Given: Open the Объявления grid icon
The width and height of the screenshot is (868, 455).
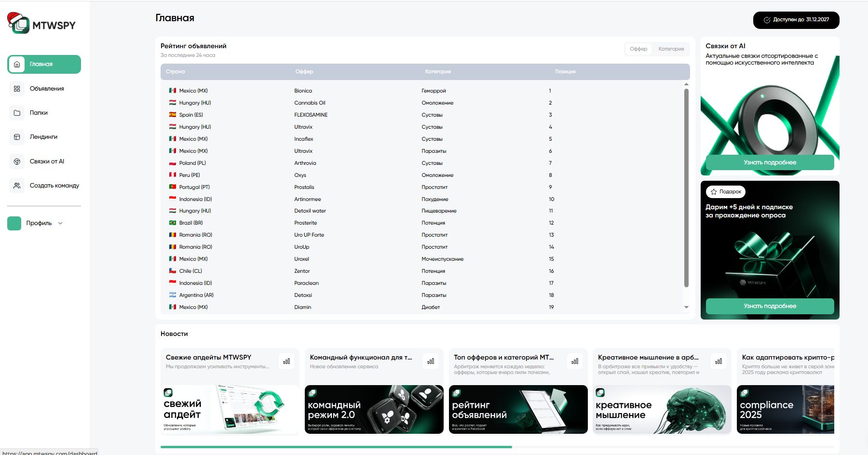Looking at the screenshot, I should 17,89.
